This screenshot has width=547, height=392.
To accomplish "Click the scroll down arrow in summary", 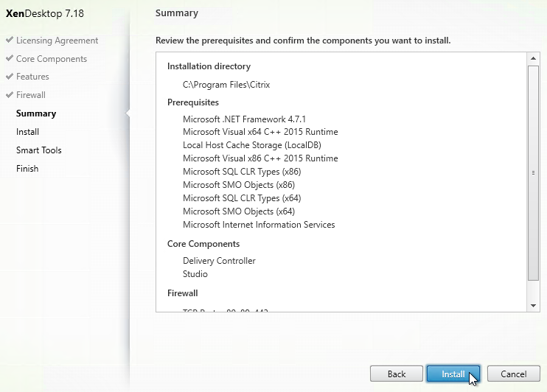I will click(x=533, y=306).
